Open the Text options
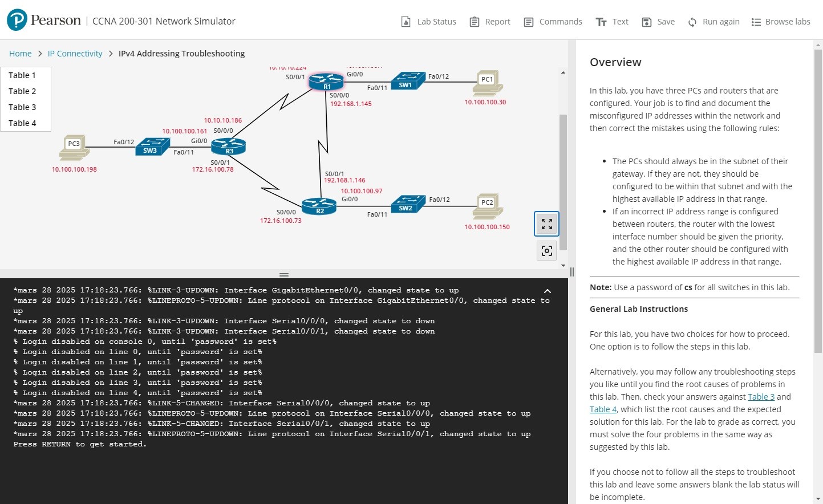The image size is (823, 504). [x=612, y=22]
